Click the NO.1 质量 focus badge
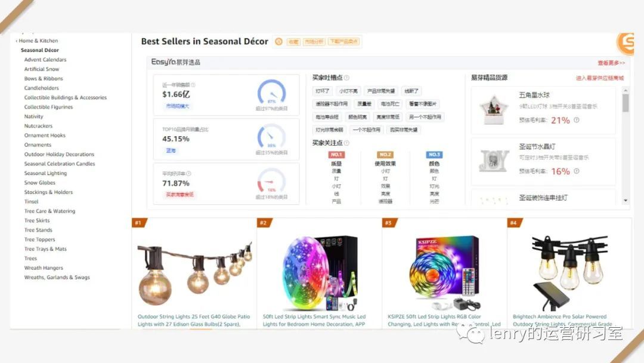The height and width of the screenshot is (363, 644). click(x=336, y=155)
